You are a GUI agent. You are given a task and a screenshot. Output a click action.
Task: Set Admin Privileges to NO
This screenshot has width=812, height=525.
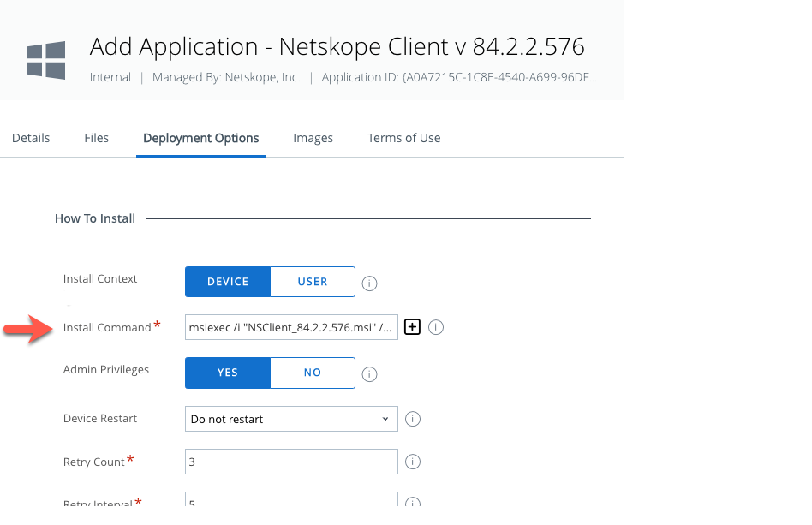pos(313,373)
